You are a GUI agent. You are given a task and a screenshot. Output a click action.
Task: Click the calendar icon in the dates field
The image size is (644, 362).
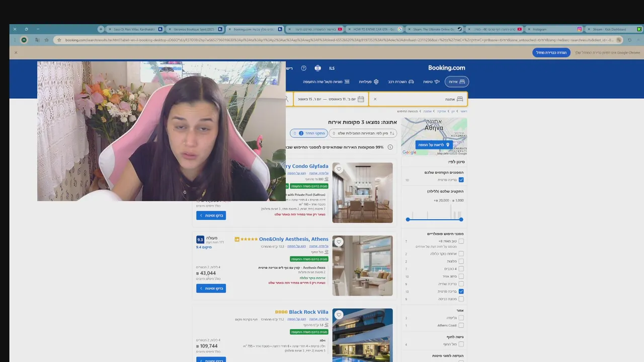click(x=361, y=99)
